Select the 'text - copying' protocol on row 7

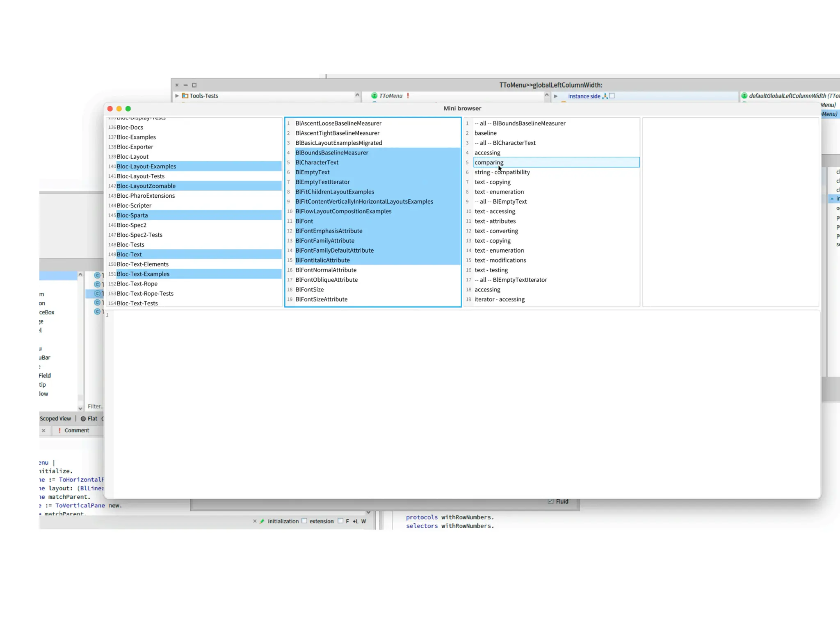[x=492, y=182]
